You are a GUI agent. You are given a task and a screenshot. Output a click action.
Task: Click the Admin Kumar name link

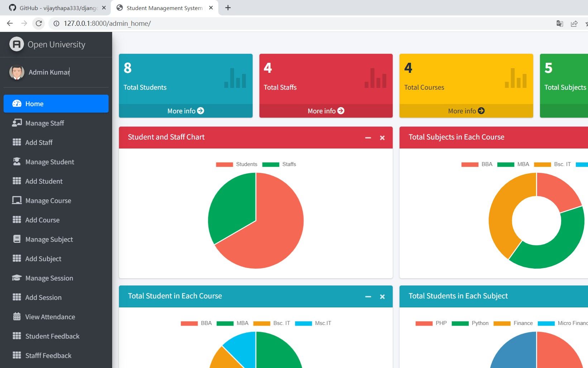[49, 72]
